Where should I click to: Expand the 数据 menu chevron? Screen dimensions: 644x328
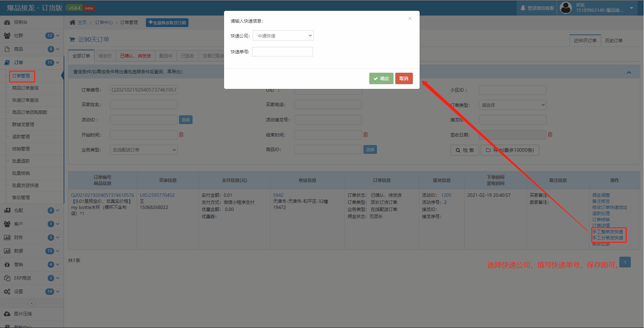click(x=58, y=251)
